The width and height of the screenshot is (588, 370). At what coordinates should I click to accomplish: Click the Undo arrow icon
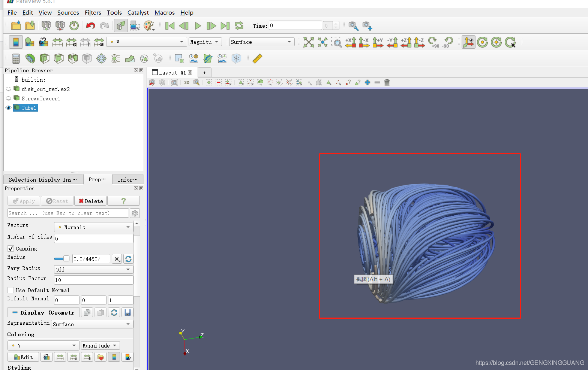pos(90,26)
